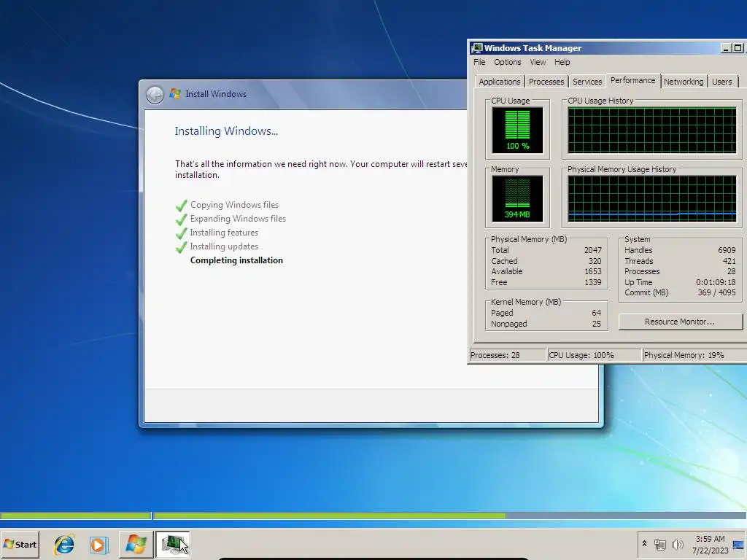This screenshot has height=560, width=747.
Task: Open Resource Monitor from Task Manager
Action: click(x=680, y=322)
